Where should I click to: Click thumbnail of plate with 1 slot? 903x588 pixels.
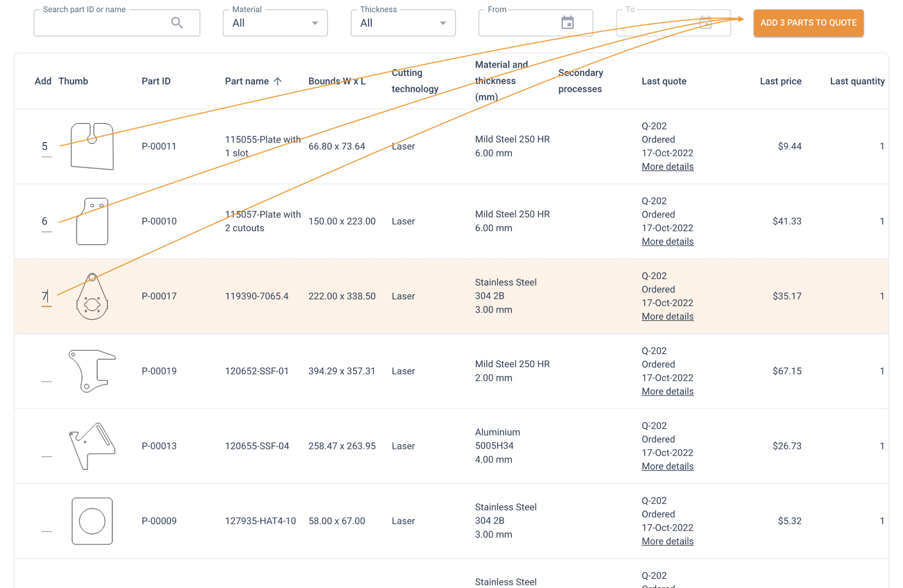[92, 146]
